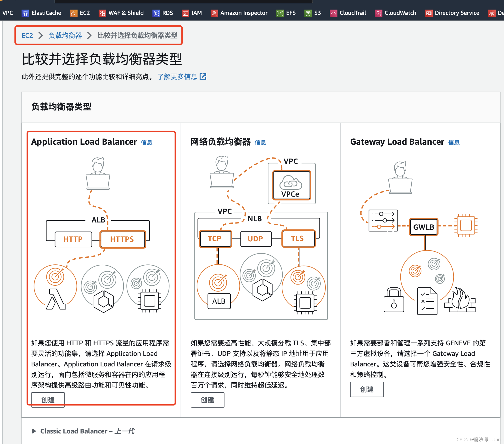Click the Amazon Inspector icon
This screenshot has height=444, width=504.
pyautogui.click(x=214, y=13)
